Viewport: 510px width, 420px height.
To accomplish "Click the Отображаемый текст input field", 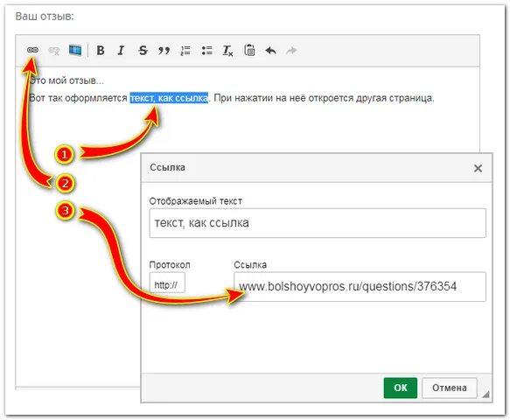I will tap(318, 223).
